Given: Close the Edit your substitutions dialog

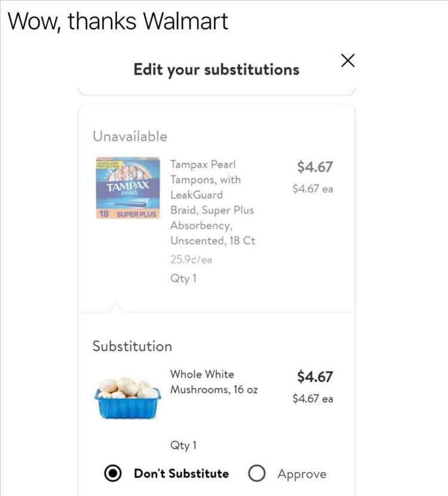Looking at the screenshot, I should 348,60.
